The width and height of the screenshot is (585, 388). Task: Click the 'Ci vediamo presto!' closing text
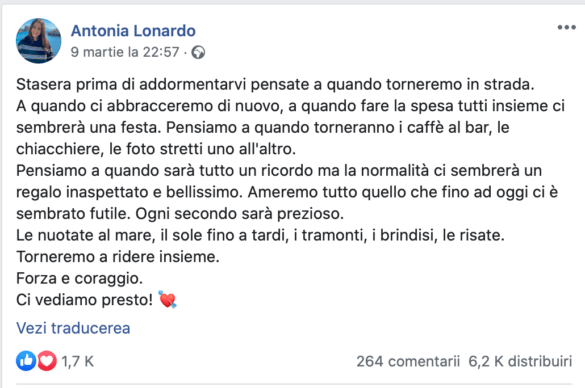pos(85,300)
